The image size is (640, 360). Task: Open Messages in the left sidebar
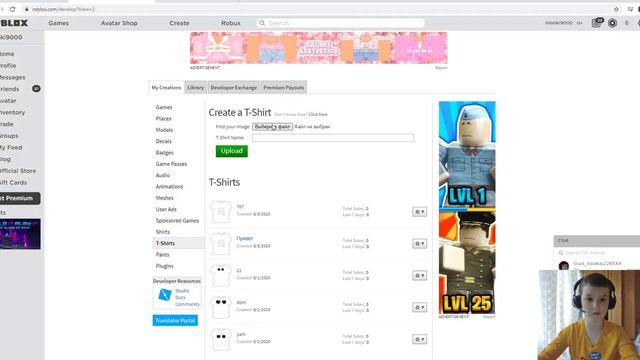(x=12, y=77)
